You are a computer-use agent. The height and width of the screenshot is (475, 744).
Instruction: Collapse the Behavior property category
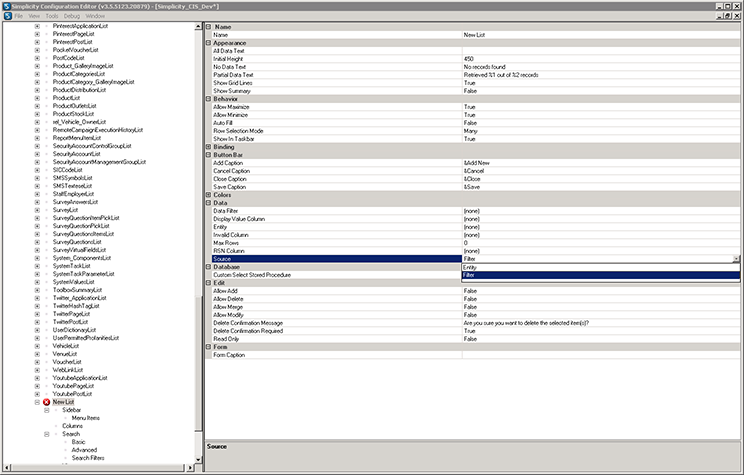pyautogui.click(x=208, y=99)
